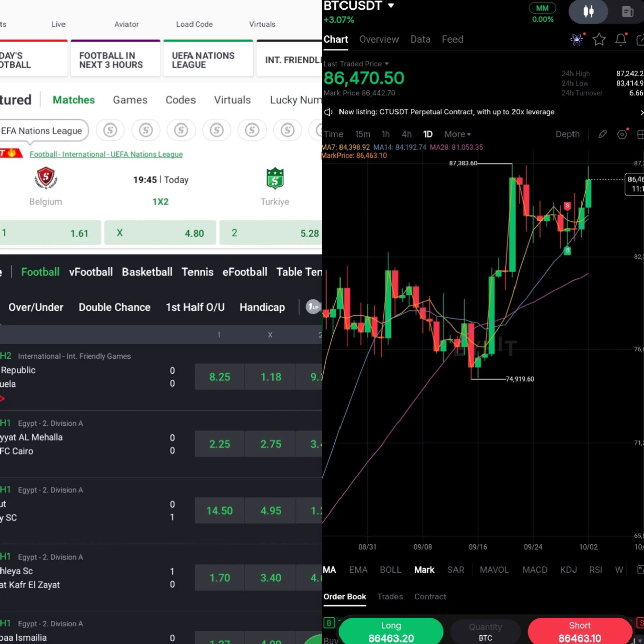Select odds 2.25 for AL Mehalla match
The height and width of the screenshot is (644, 644).
coord(220,444)
